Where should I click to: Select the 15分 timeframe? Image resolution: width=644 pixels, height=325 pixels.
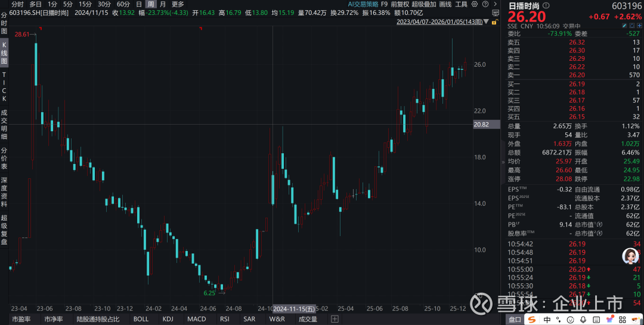click(x=85, y=4)
